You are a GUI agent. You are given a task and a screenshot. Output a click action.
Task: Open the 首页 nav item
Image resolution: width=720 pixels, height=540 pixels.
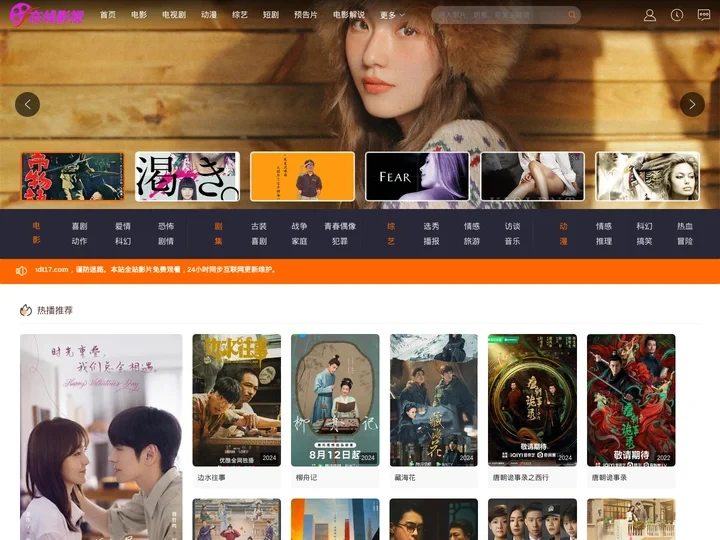coord(108,15)
